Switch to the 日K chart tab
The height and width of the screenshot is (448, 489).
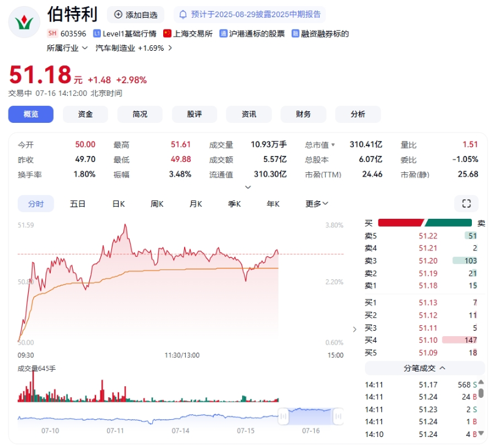[x=118, y=204]
